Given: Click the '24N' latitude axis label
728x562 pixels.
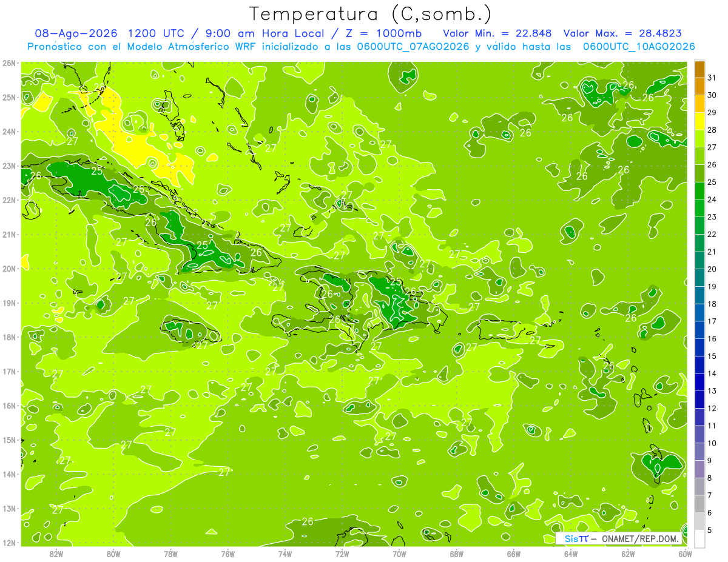Looking at the screenshot, I should (8, 132).
